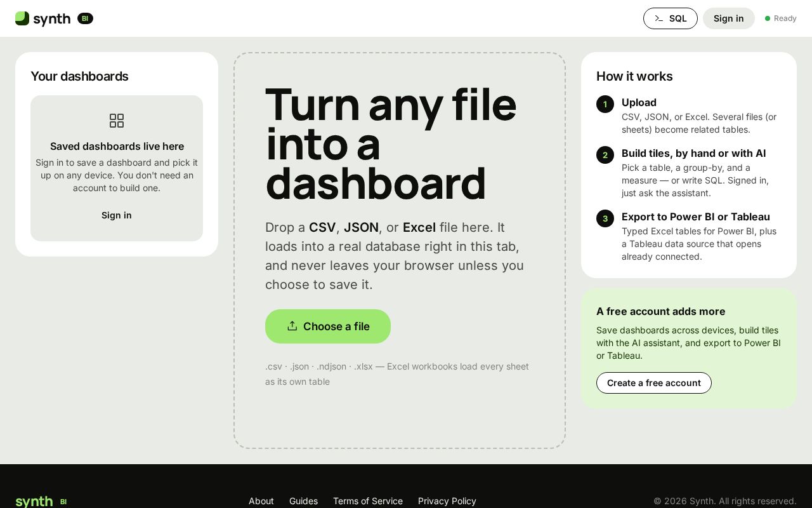Click the 'Upload' step title
The width and height of the screenshot is (812, 508).
pos(639,102)
